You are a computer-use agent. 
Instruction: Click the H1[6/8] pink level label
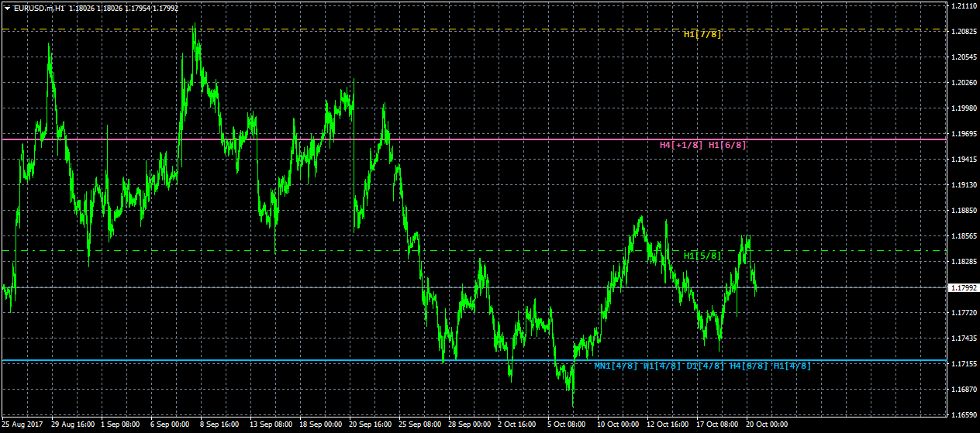click(728, 145)
